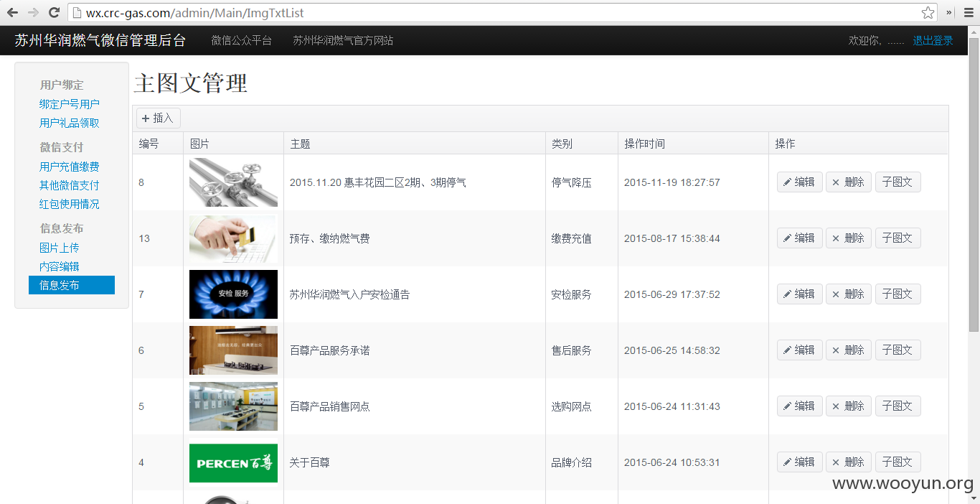This screenshot has width=980, height=504.
Task: Click the gas pipe valves thumbnail in row 8
Action: [x=233, y=182]
